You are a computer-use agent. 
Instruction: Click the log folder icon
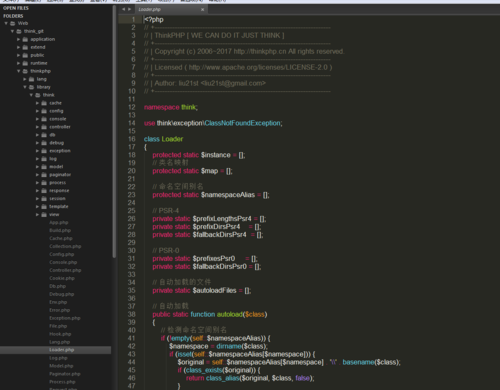point(44,159)
